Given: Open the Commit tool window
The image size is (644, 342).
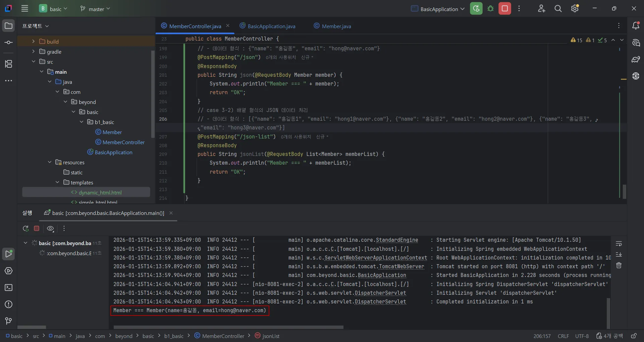Looking at the screenshot, I should 9,43.
